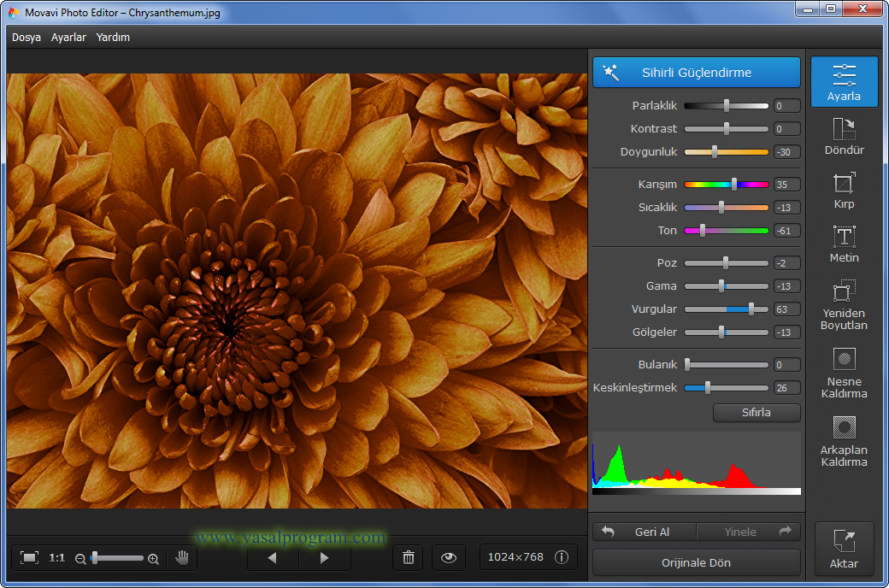Screen dimensions: 889x588
Task: Toggle the hand pan tool
Action: pos(182,557)
